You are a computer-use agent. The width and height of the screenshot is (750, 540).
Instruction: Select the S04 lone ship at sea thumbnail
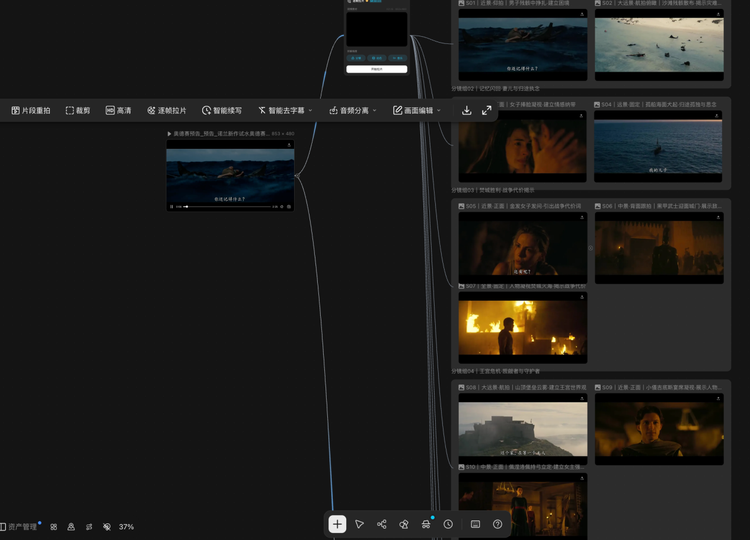(x=658, y=146)
